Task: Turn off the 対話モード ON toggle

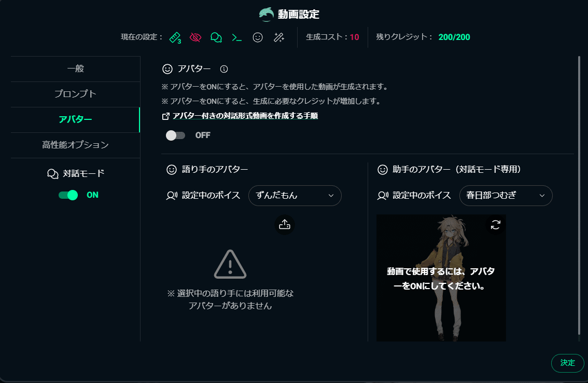Action: click(x=68, y=195)
